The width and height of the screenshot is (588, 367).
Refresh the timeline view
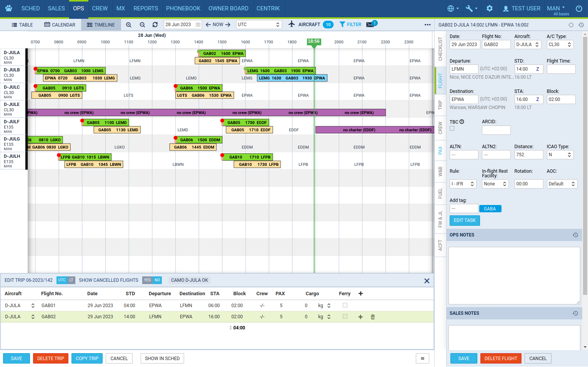[x=155, y=25]
